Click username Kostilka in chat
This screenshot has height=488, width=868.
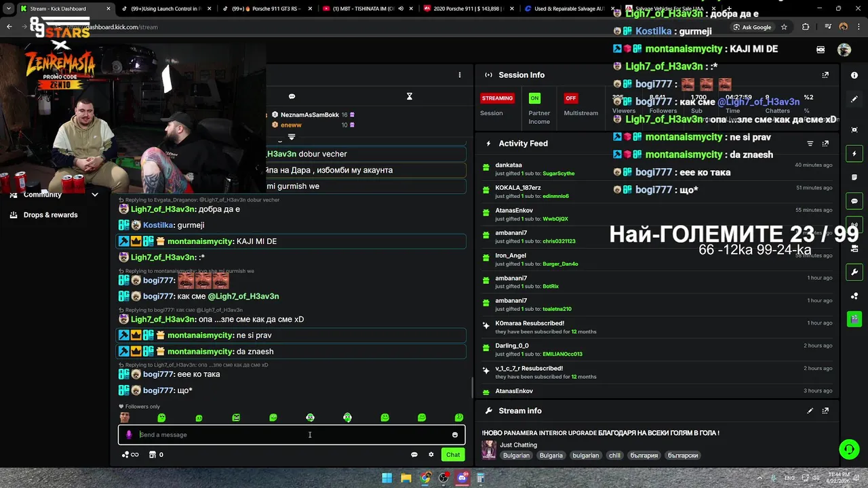[x=158, y=225]
